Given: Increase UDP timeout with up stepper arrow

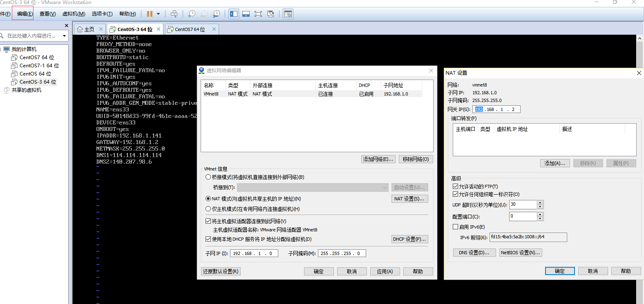Looking at the screenshot, I should (540, 202).
